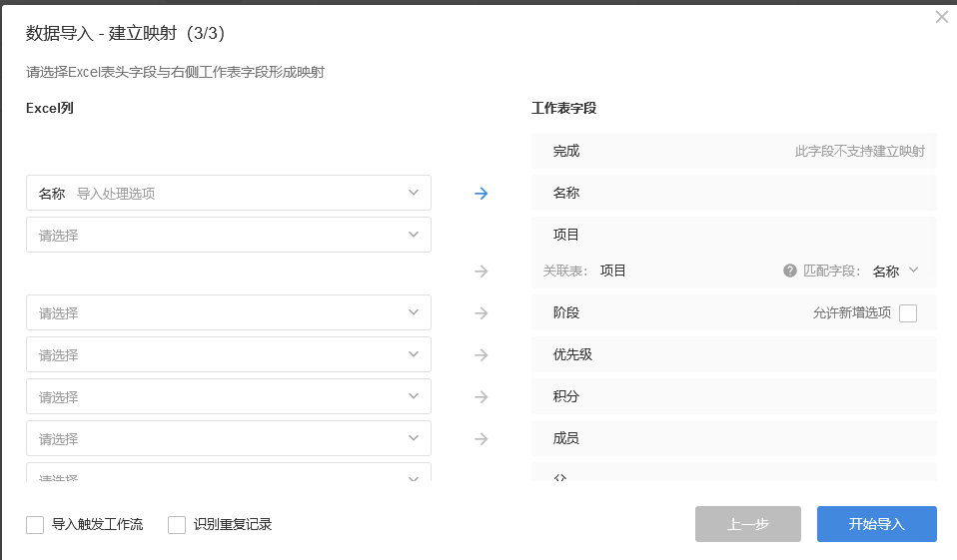Click the blue mapping arrow for 名称
The width and height of the screenshot is (957, 560).
click(x=480, y=194)
